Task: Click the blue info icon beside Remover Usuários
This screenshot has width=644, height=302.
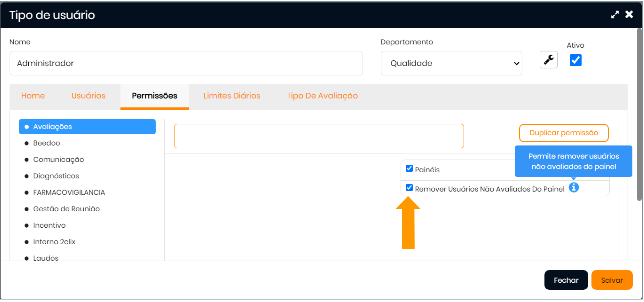Action: pyautogui.click(x=574, y=188)
